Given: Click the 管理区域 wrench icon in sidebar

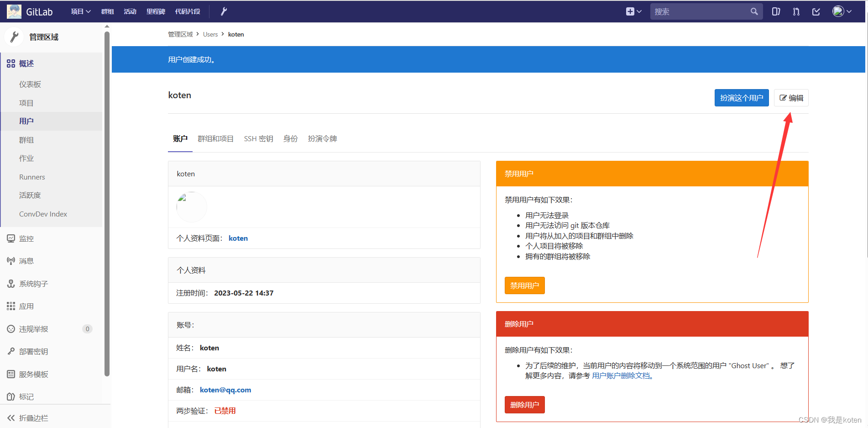Looking at the screenshot, I should click(14, 37).
